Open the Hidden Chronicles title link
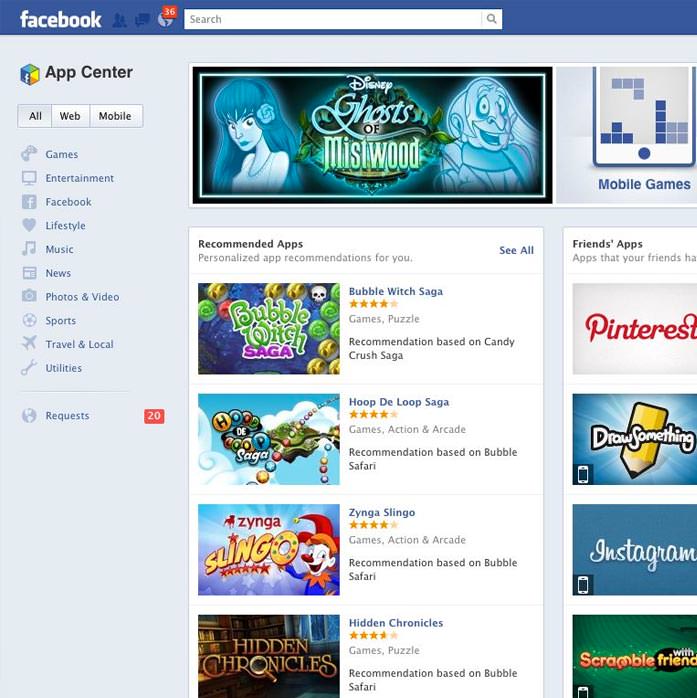This screenshot has width=697, height=698. point(396,623)
